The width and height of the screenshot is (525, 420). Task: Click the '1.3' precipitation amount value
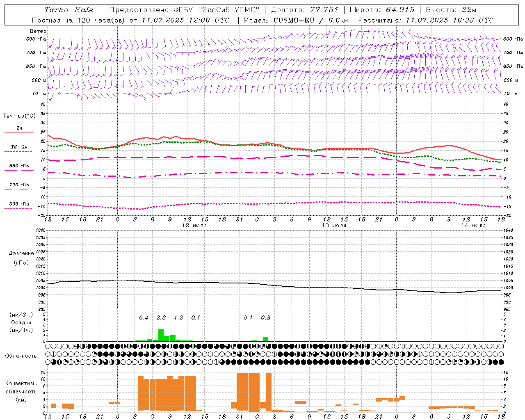coord(178,318)
